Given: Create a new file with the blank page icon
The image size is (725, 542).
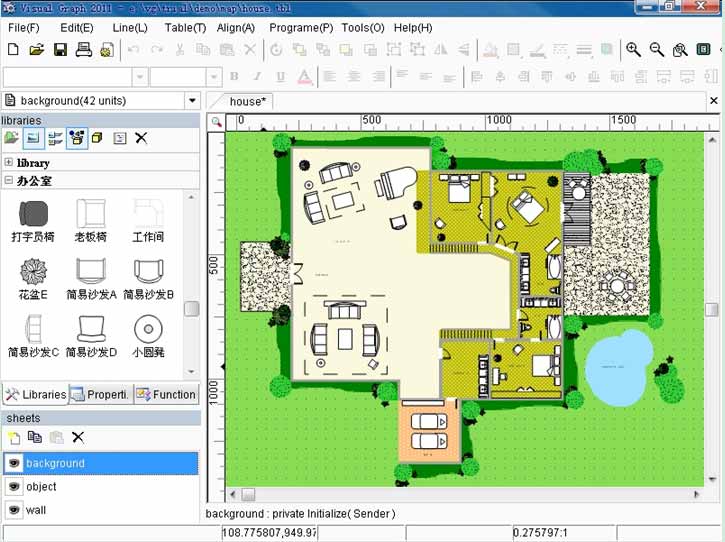Looking at the screenshot, I should [x=13, y=49].
